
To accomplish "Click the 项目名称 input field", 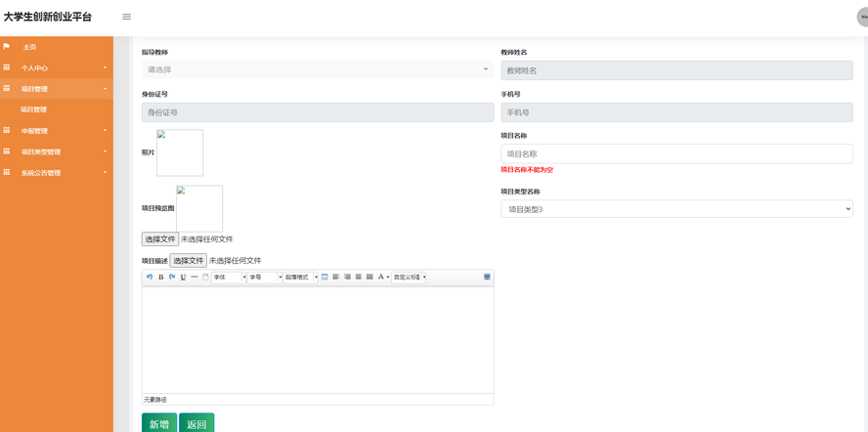I will tap(676, 154).
